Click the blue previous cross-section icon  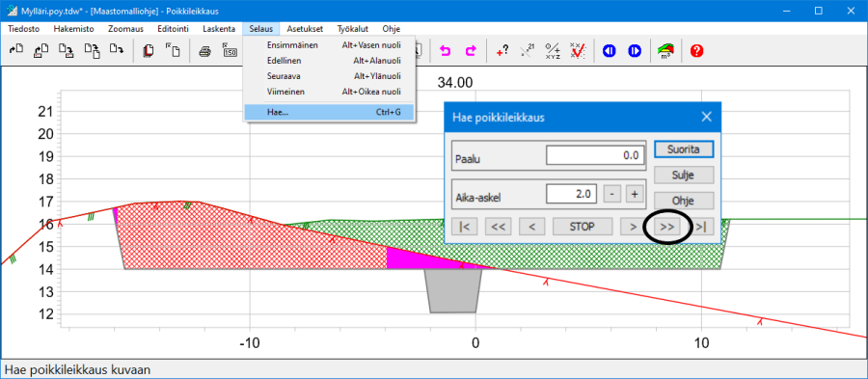tap(610, 51)
